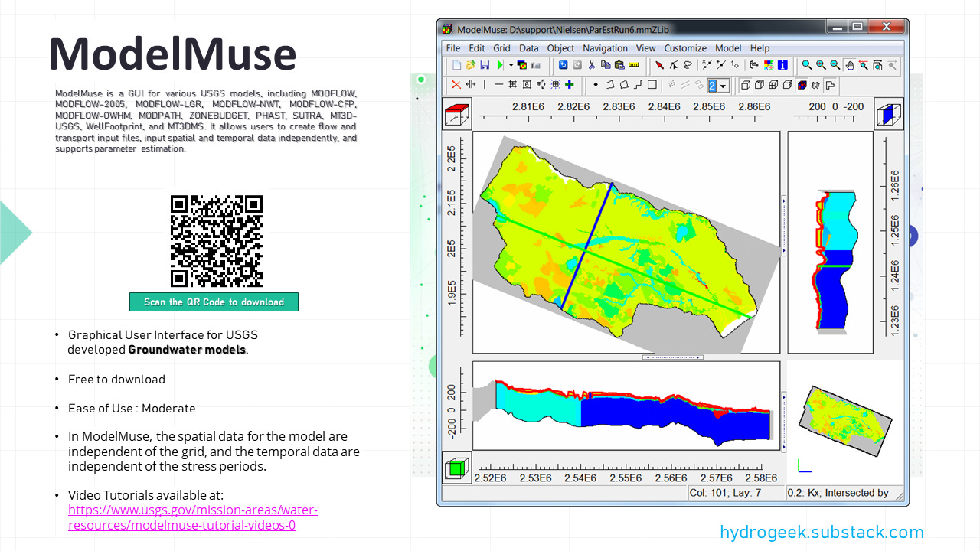
Task: Click the splitter arrow below the top view
Action: pyautogui.click(x=672, y=357)
